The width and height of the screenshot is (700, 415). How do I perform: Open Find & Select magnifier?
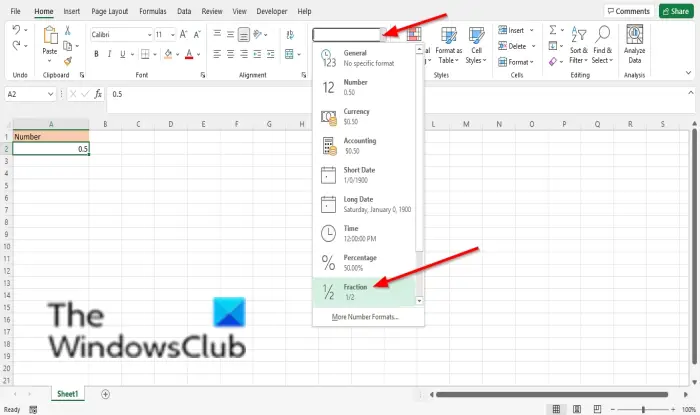point(602,46)
